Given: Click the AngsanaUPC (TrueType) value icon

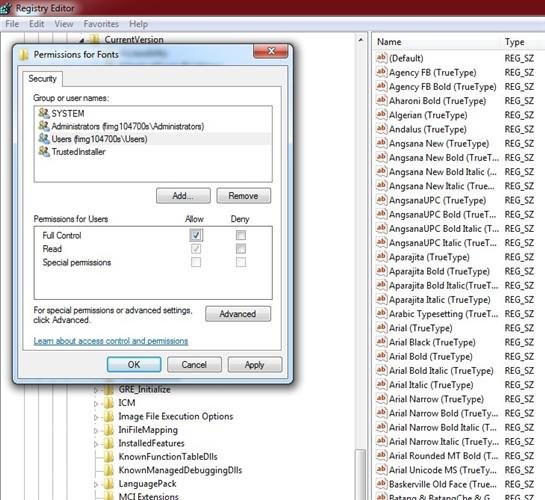Looking at the screenshot, I should pyautogui.click(x=381, y=200).
